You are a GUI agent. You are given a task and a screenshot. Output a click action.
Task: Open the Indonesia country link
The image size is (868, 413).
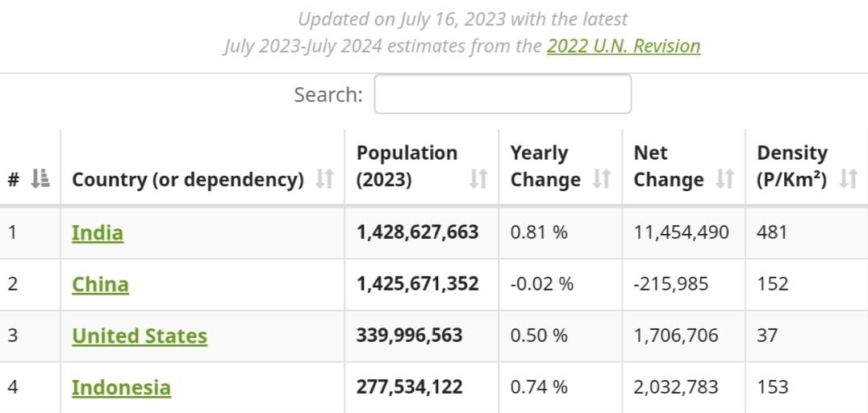(x=121, y=387)
